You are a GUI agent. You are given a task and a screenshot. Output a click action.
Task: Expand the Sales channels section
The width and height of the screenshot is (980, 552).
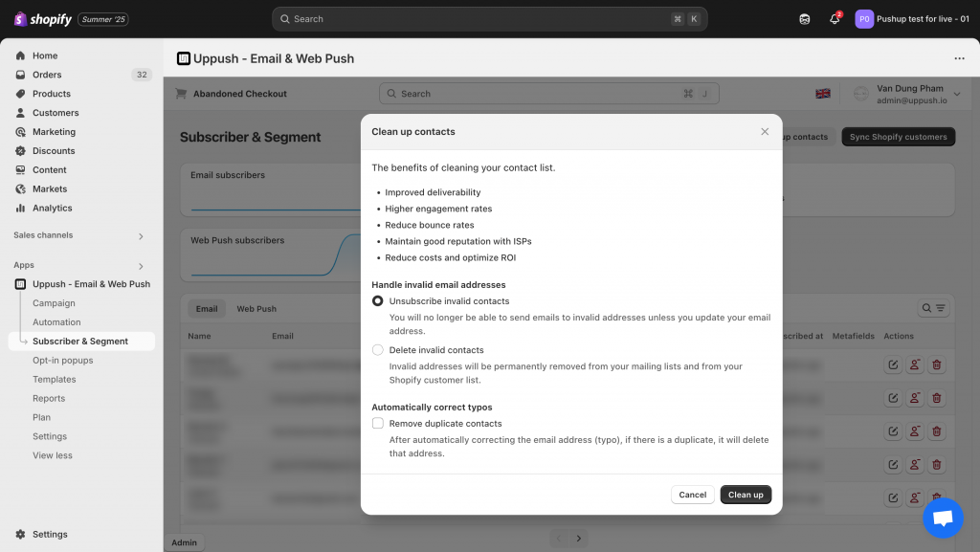(141, 236)
